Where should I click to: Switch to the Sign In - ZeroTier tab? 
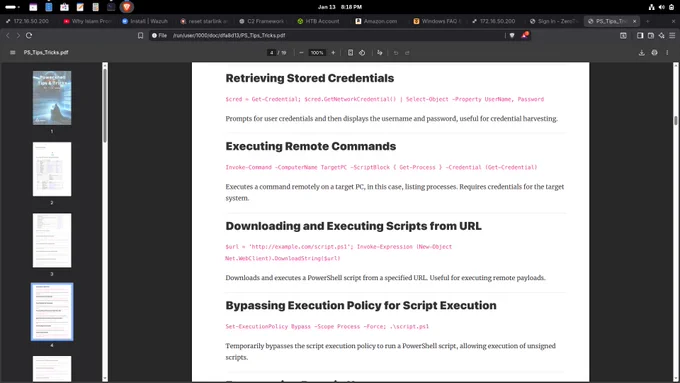pos(554,21)
